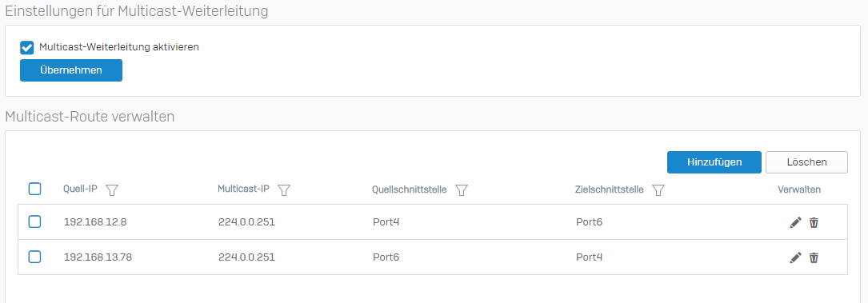
Task: Open the Zielschnittstelle column filter
Action: (658, 189)
